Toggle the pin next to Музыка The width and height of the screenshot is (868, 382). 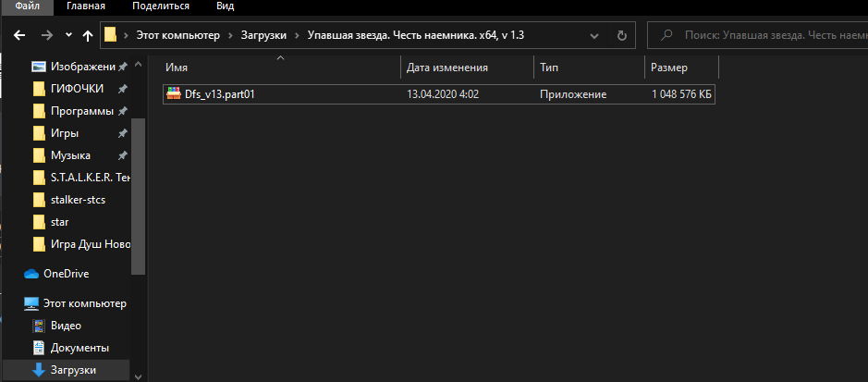[123, 155]
